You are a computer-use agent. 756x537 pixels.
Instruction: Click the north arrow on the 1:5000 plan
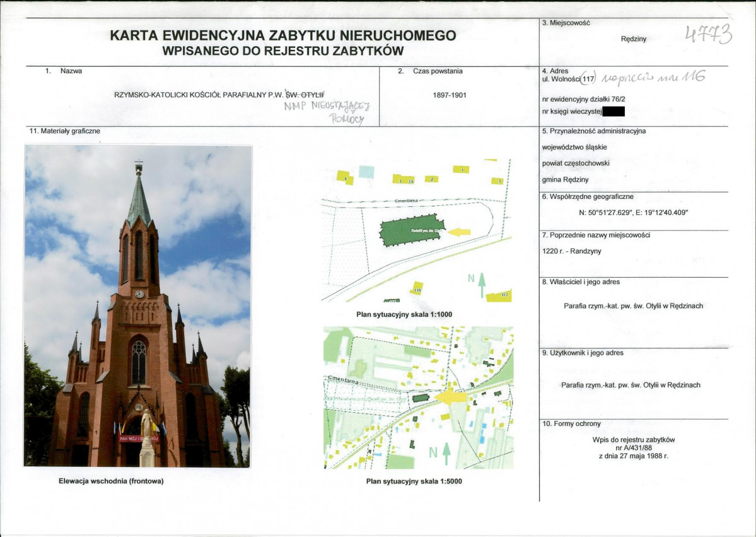(446, 454)
